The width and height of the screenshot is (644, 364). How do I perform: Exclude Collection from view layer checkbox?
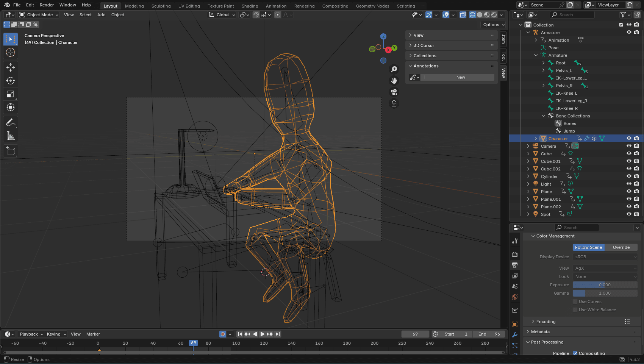pyautogui.click(x=621, y=25)
